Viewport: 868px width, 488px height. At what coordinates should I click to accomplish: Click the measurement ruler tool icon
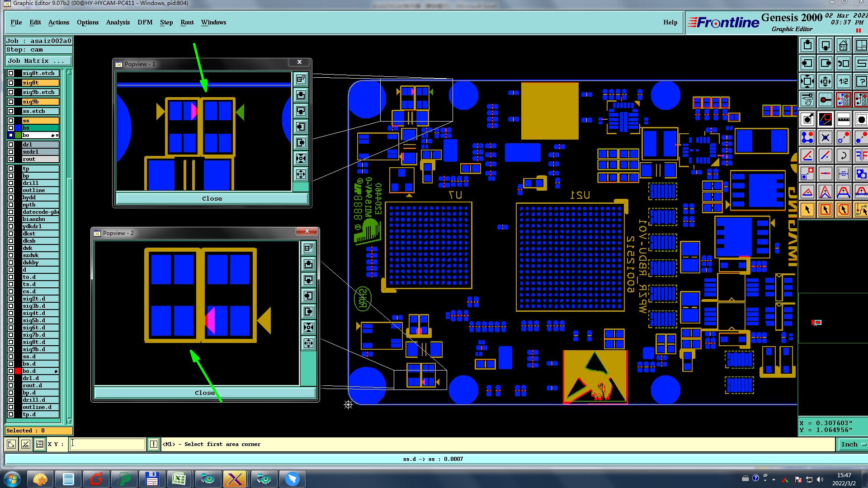(843, 119)
